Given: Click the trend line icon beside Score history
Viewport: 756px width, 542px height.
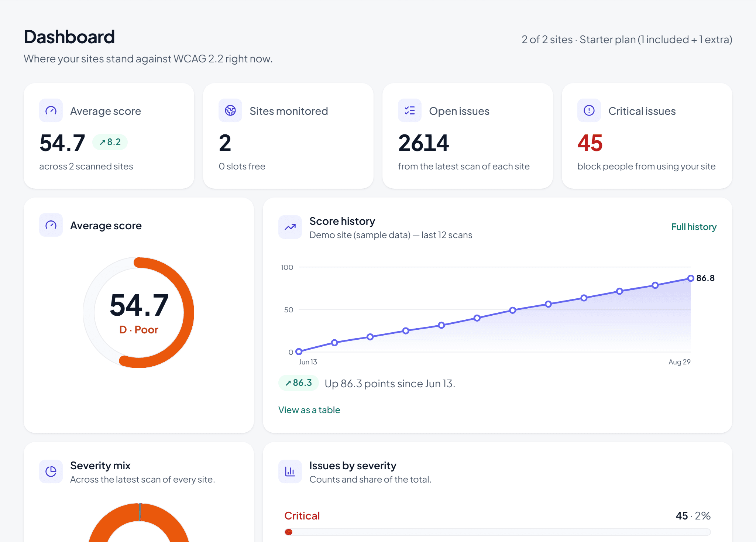Looking at the screenshot, I should [x=290, y=227].
